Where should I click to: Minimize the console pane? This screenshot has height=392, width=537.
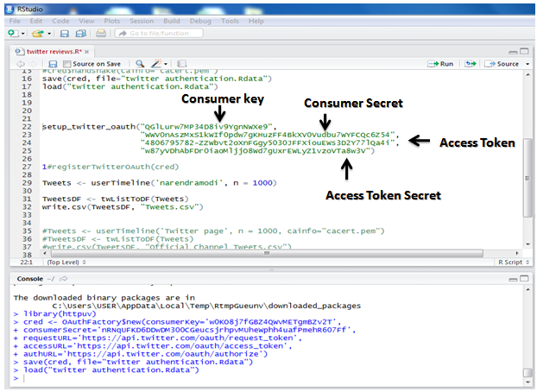tap(513, 279)
